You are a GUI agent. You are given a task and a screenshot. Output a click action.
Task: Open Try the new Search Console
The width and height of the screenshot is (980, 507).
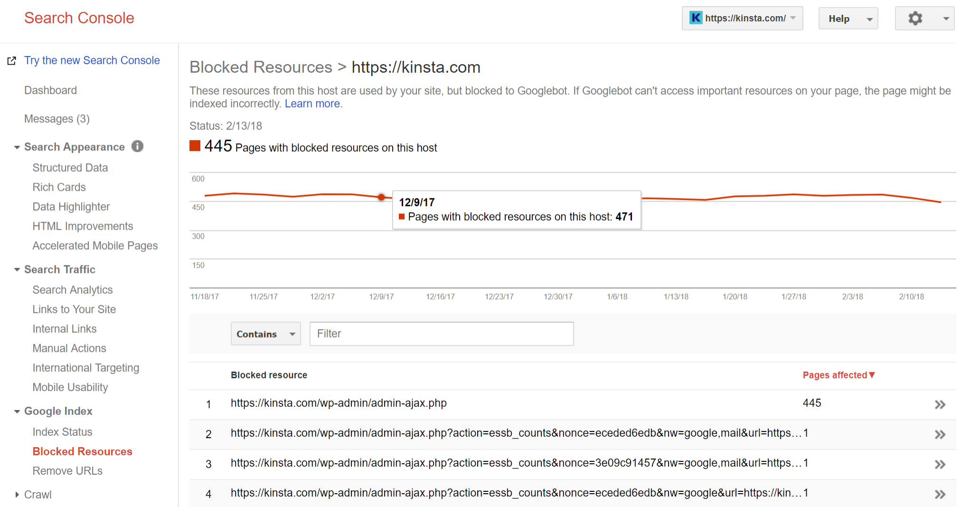point(92,60)
